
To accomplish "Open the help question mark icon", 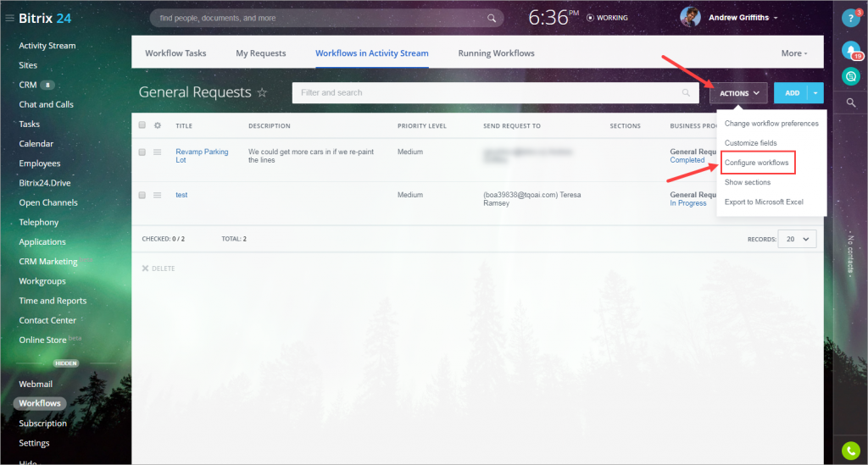I will [851, 19].
